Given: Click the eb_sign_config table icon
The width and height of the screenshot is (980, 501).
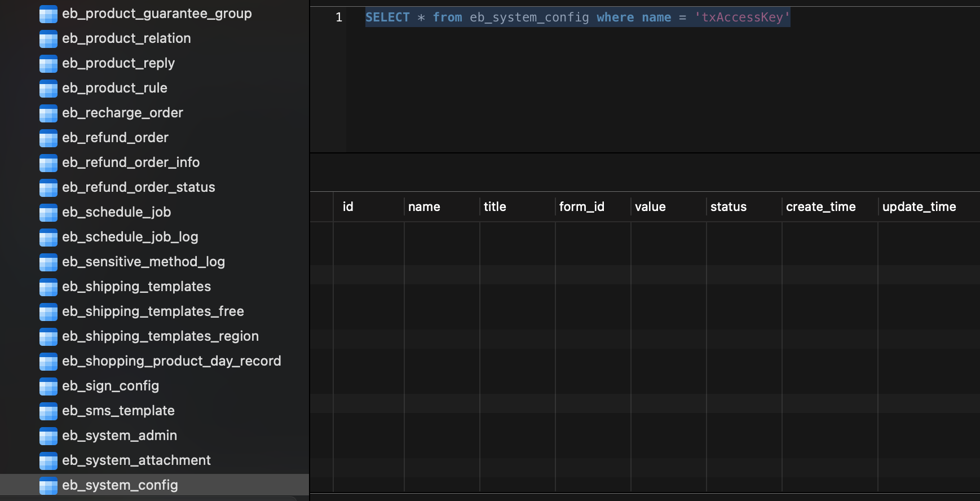Looking at the screenshot, I should tap(48, 386).
